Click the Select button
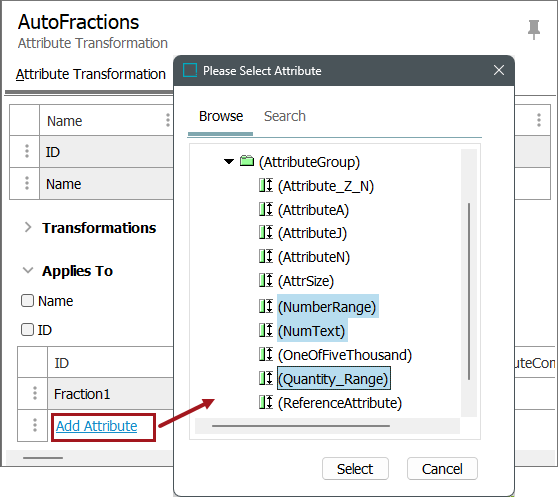 click(x=355, y=469)
